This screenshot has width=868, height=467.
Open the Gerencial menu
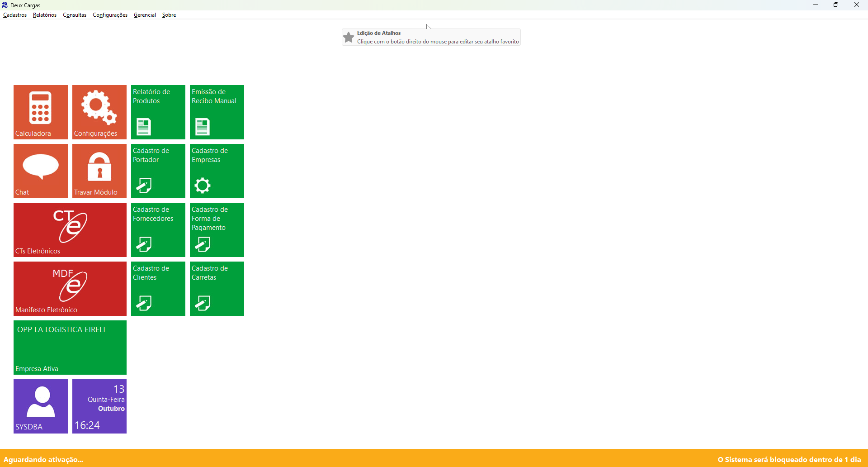[x=145, y=15]
